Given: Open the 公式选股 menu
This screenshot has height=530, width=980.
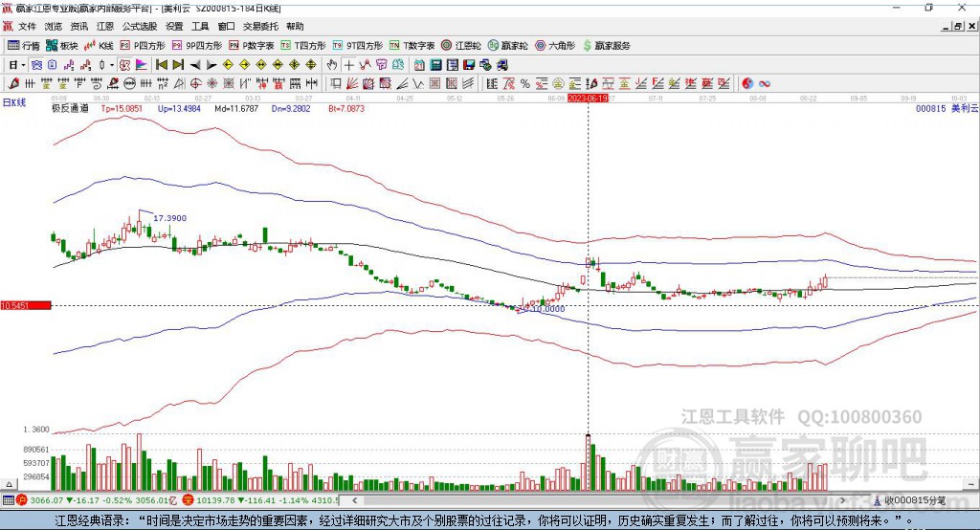Looking at the screenshot, I should 140,26.
